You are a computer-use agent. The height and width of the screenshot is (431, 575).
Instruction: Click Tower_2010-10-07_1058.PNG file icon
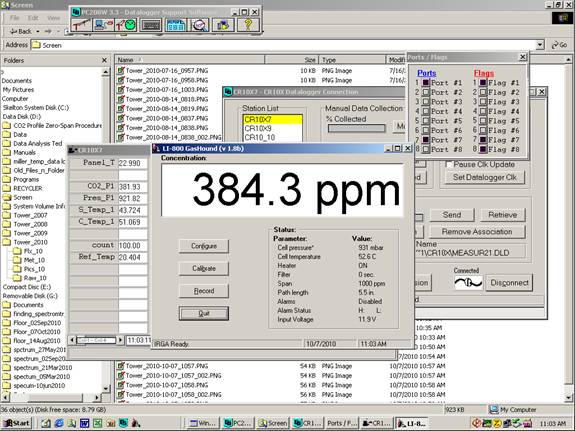pyautogui.click(x=120, y=385)
